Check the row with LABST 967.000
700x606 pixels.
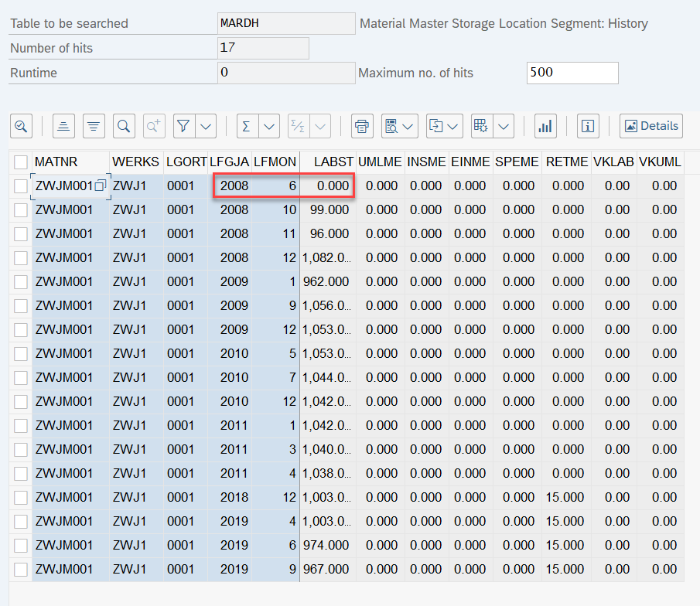tap(21, 570)
